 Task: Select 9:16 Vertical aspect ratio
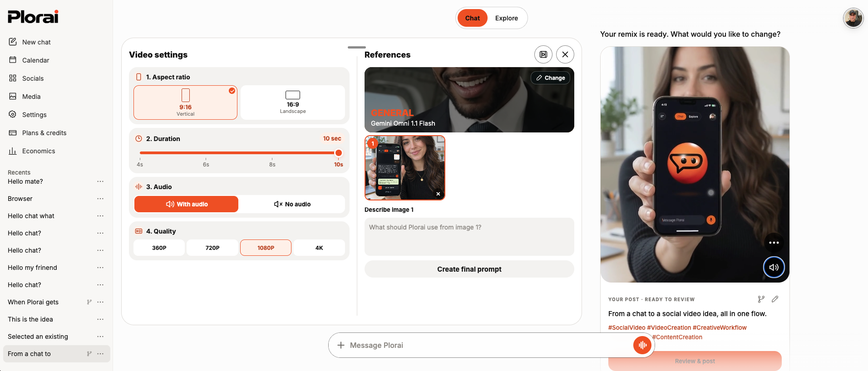pyautogui.click(x=185, y=103)
